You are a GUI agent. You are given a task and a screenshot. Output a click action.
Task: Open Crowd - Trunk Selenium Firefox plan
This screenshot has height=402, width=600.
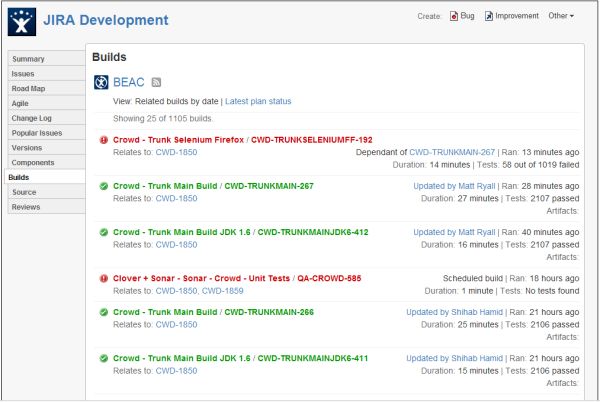click(178, 140)
